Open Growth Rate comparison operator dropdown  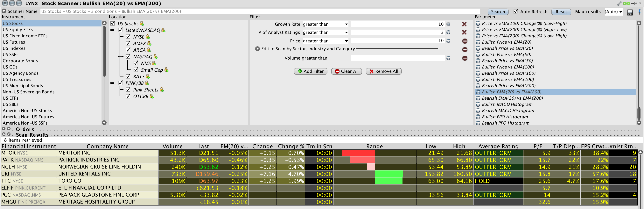click(x=325, y=24)
